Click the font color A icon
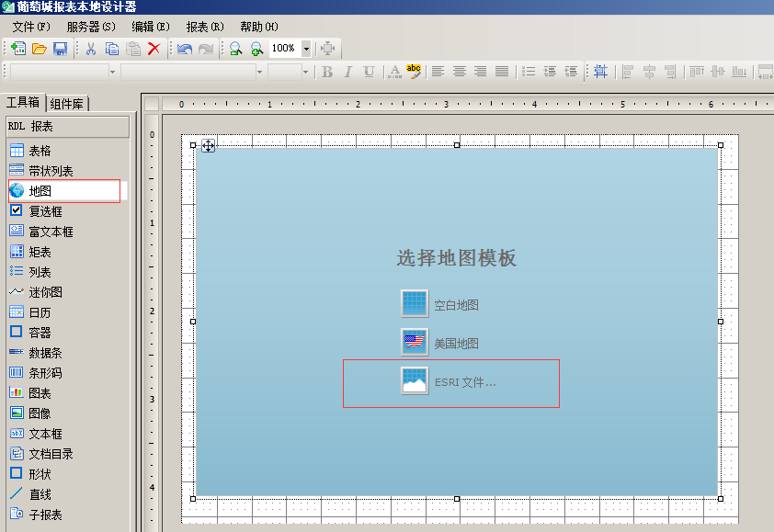 click(x=393, y=72)
